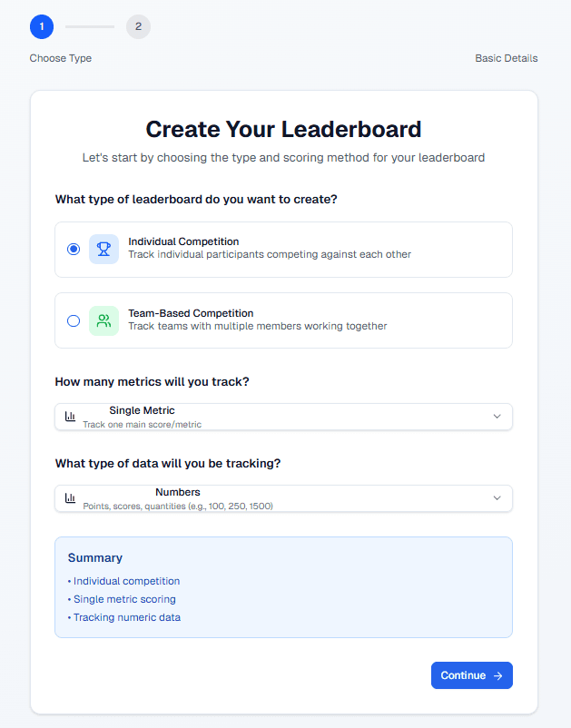Open the Numbers data type dropdown
571x728 pixels.
pos(283,497)
